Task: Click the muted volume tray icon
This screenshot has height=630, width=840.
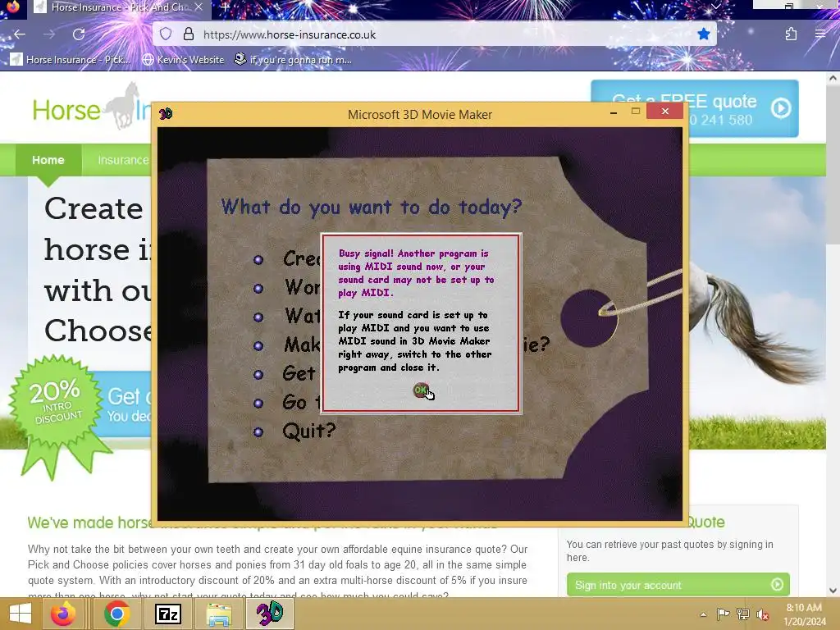Action: point(763,614)
